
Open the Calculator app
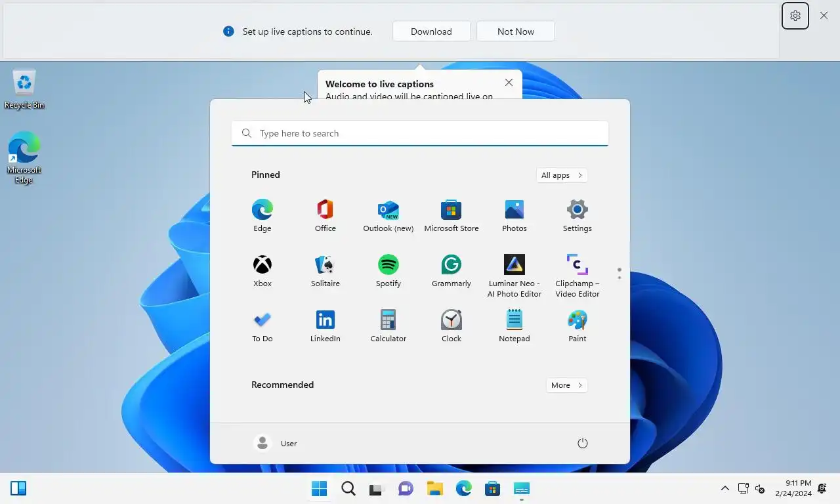click(x=388, y=326)
